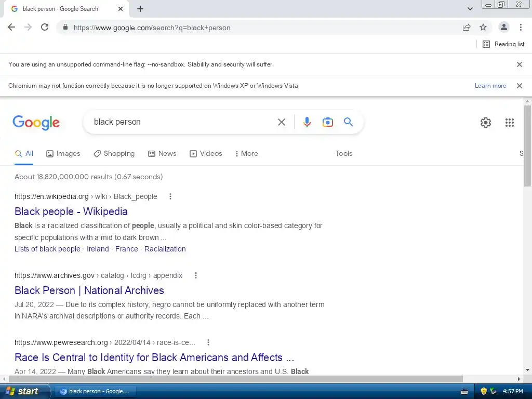Click the horizontal scrollbar right arrow
This screenshot has width=532, height=399.
[519, 379]
